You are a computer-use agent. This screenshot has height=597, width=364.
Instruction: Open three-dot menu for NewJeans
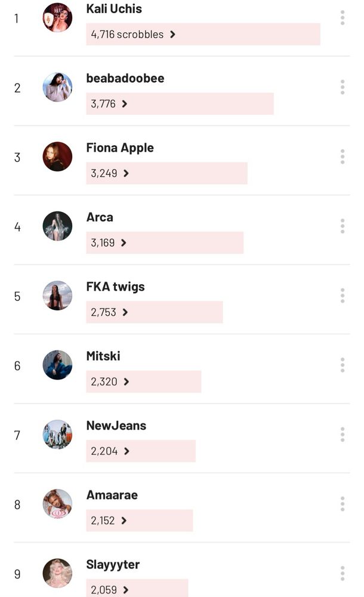click(343, 435)
